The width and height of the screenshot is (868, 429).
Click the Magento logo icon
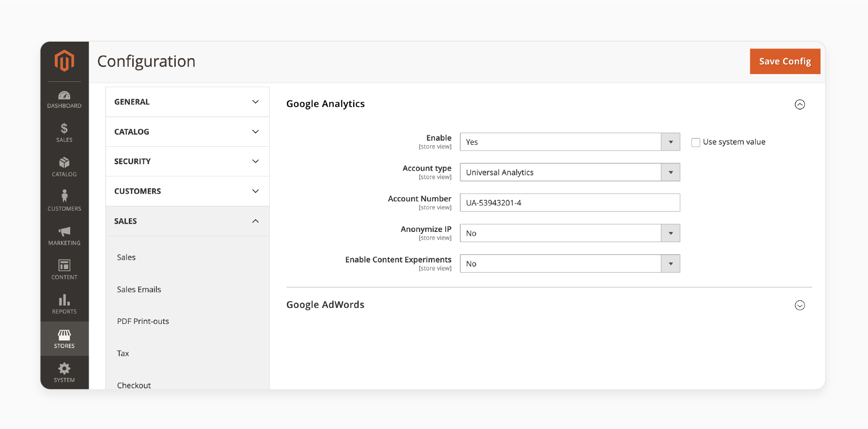click(x=64, y=61)
